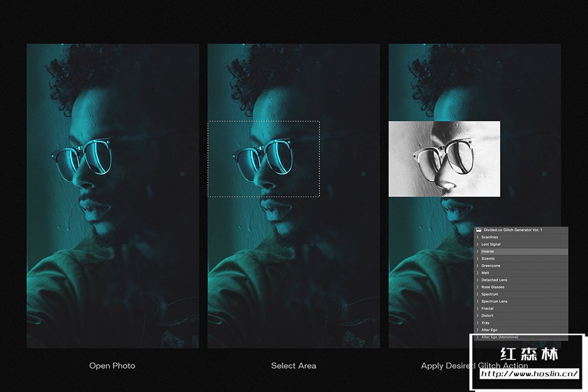
Task: Expand the Sizemic action chevron
Action: 478,258
